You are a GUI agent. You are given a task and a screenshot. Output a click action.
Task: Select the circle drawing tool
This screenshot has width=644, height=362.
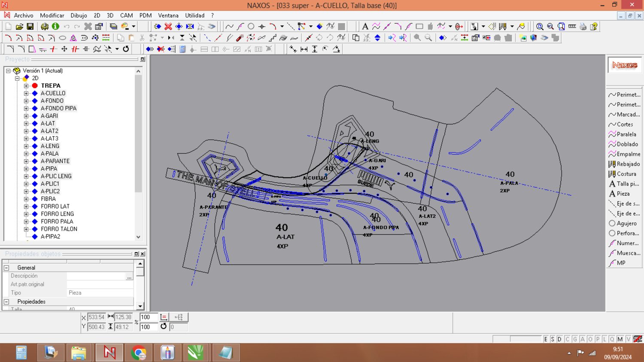click(x=251, y=27)
